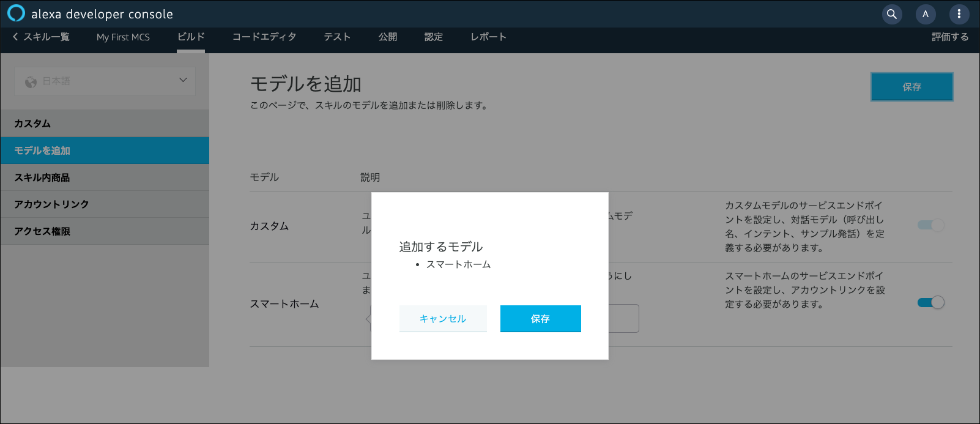Viewport: 980px width, 424px height.
Task: Open the vertical three-dot more menu
Action: pyautogui.click(x=959, y=14)
